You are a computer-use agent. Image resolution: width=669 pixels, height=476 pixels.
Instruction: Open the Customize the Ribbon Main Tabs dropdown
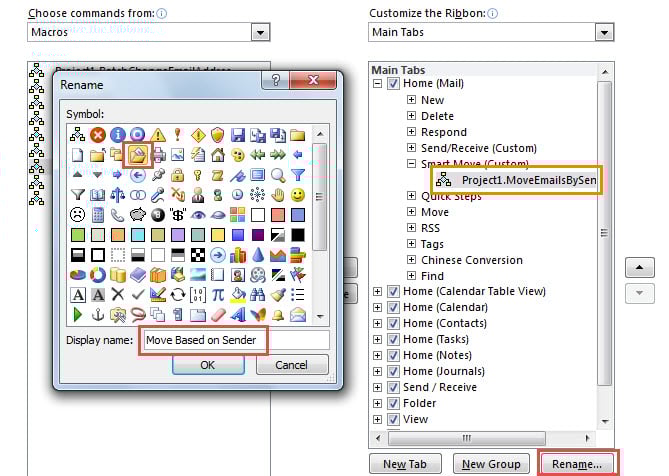coord(603,33)
